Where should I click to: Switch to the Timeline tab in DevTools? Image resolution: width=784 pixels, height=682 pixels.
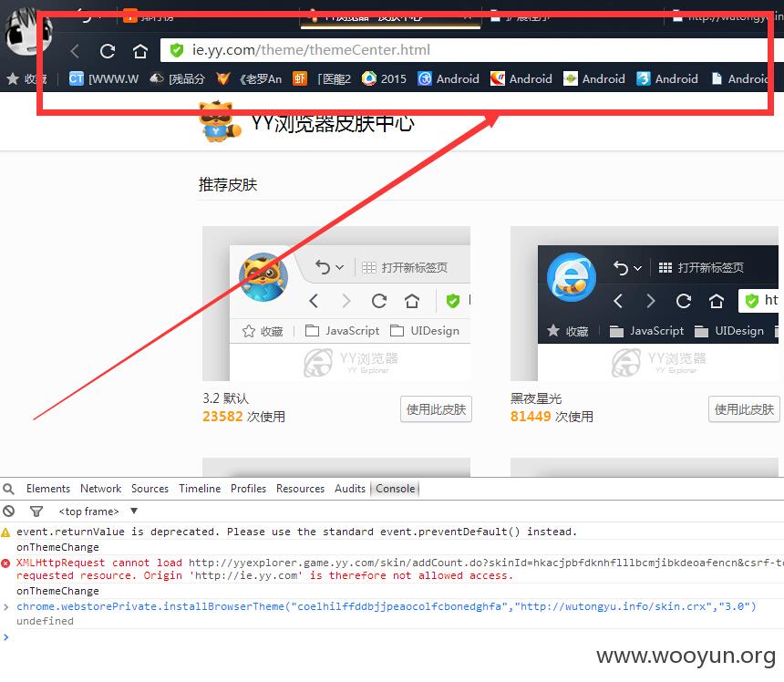(x=200, y=489)
